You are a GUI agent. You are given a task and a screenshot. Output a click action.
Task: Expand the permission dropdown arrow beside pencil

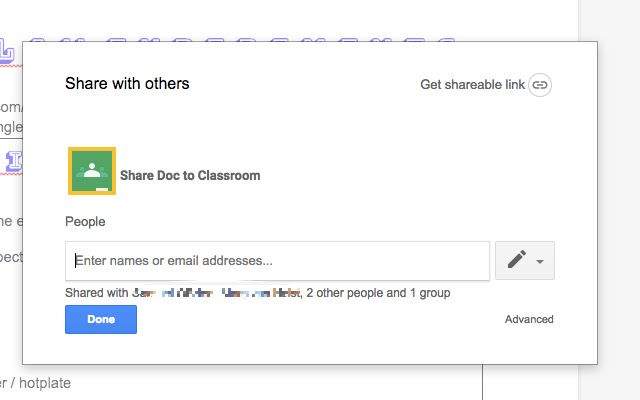tap(540, 261)
